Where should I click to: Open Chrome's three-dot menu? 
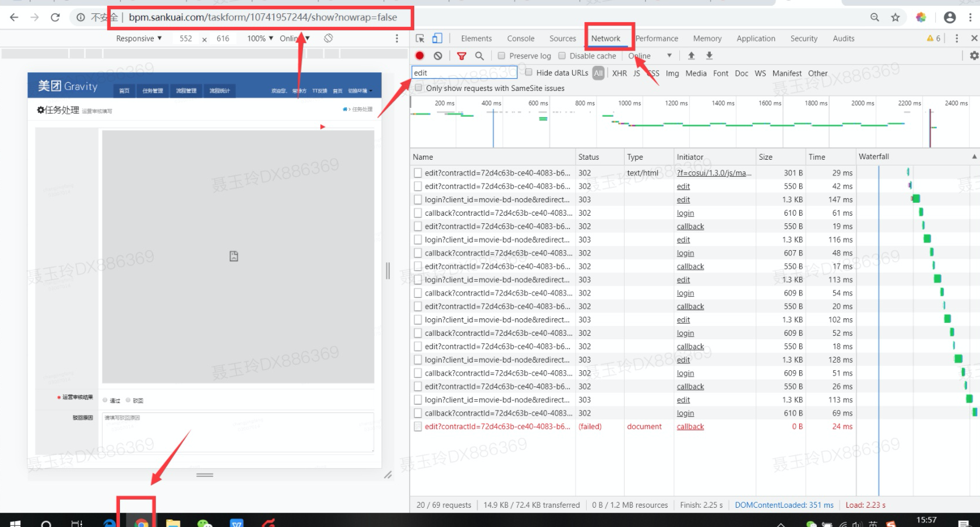click(x=970, y=17)
